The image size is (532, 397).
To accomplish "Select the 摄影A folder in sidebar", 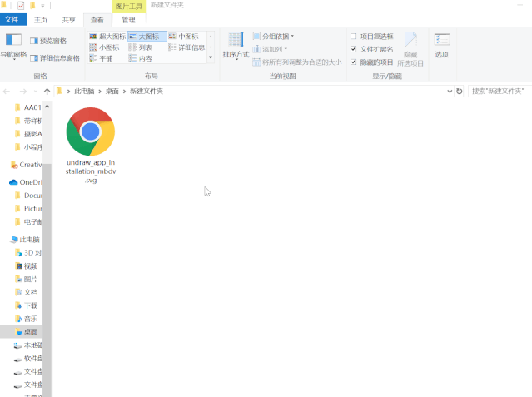I will 28,134.
